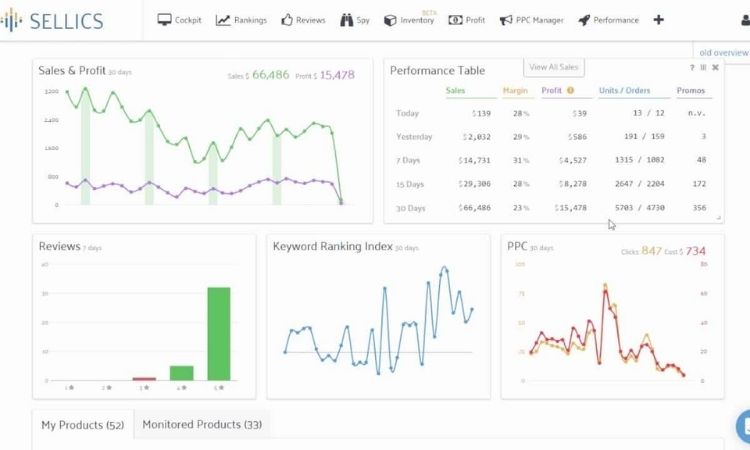The image size is (750, 450).
Task: Click the PPC Cost $ 734 value
Action: (x=685, y=251)
